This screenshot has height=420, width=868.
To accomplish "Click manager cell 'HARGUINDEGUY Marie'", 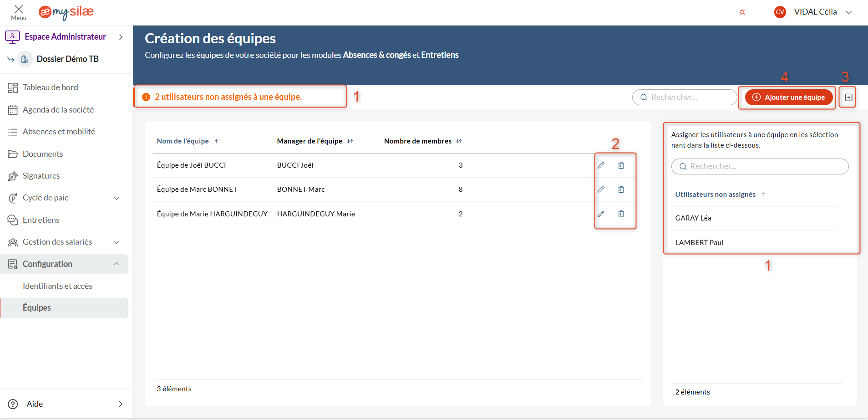I will pyautogui.click(x=316, y=214).
